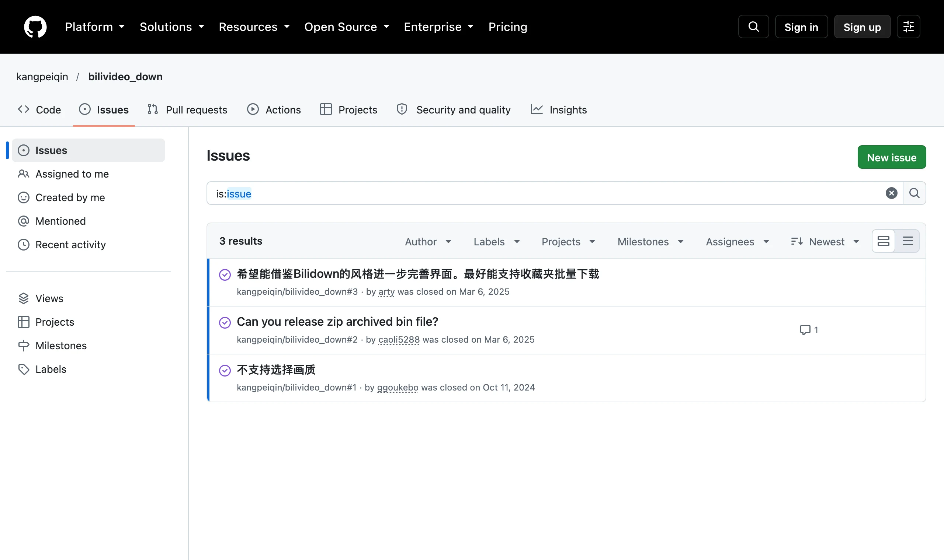Open Projects in the sidebar
Image resolution: width=944 pixels, height=560 pixels.
pyautogui.click(x=88, y=322)
